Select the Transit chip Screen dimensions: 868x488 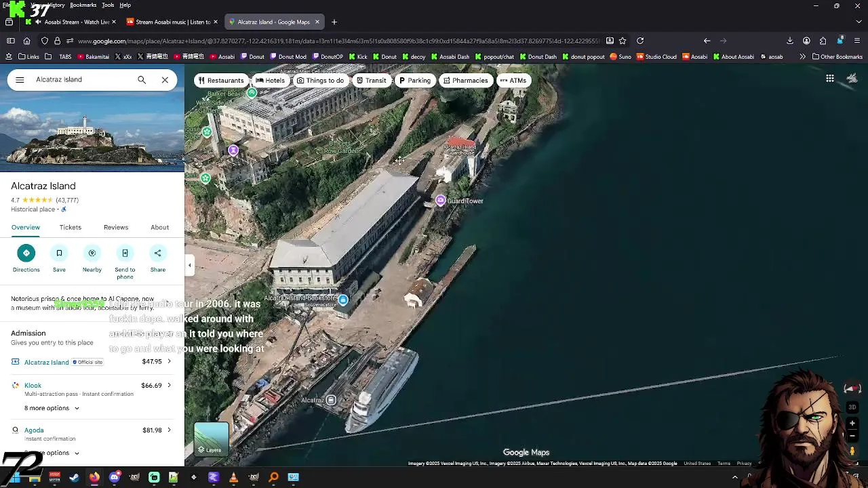[x=372, y=81]
